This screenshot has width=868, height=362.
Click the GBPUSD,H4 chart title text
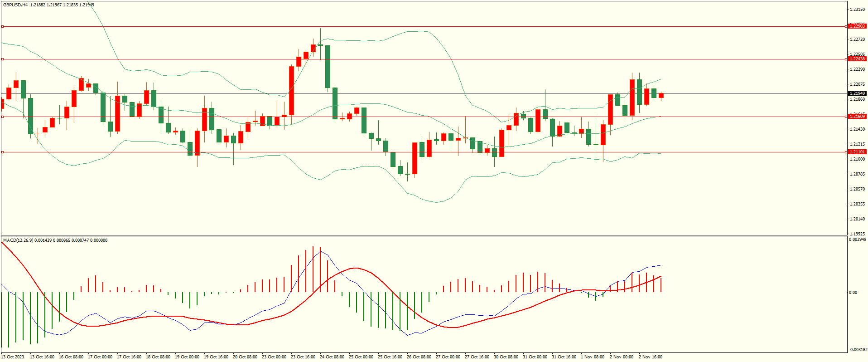coord(15,5)
